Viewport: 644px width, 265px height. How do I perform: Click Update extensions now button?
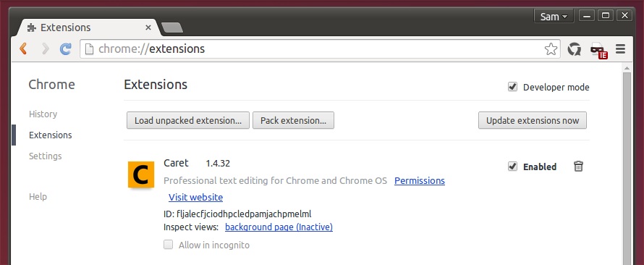[x=533, y=120]
